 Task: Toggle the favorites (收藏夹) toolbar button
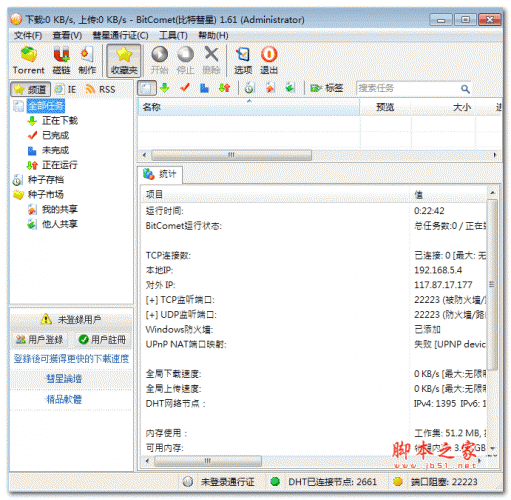click(124, 61)
